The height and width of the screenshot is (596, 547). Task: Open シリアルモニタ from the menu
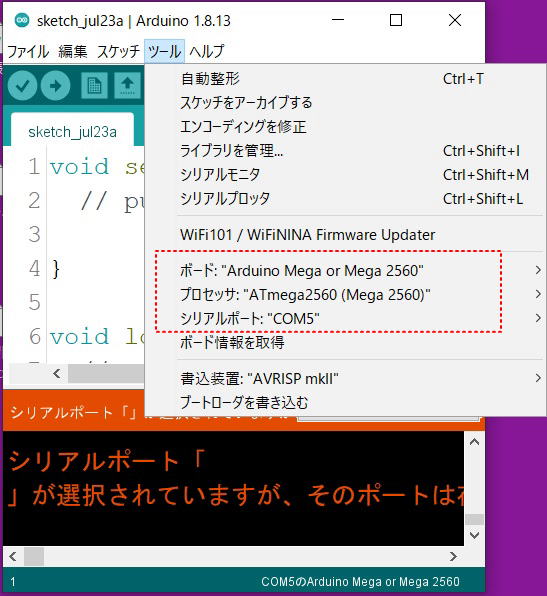tap(344, 174)
